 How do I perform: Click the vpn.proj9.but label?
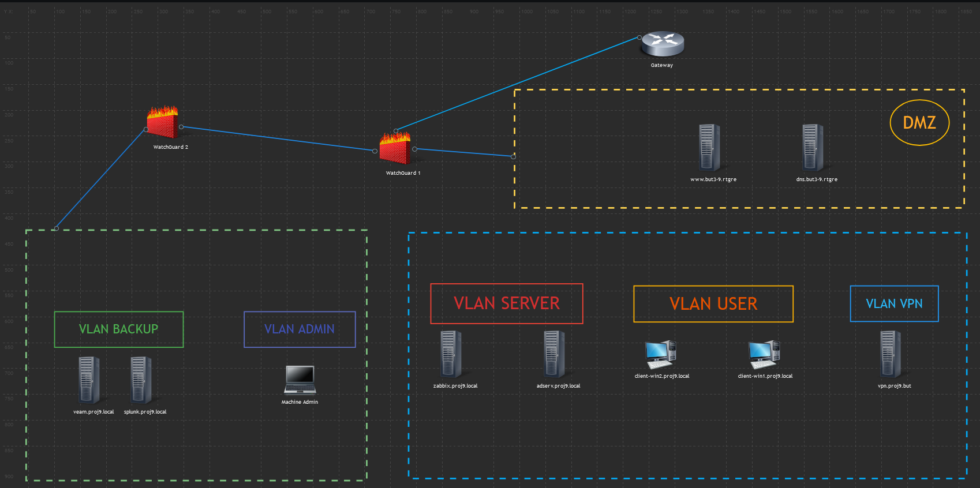895,386
